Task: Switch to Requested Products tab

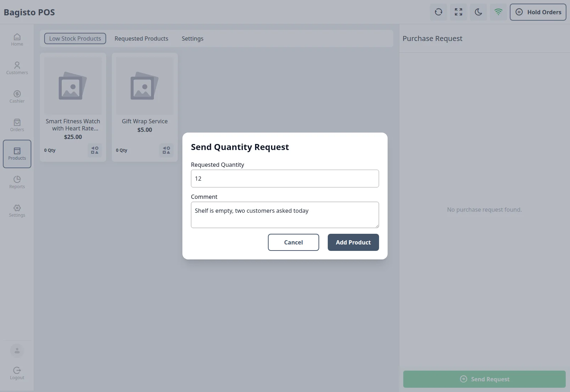Action: click(x=141, y=38)
